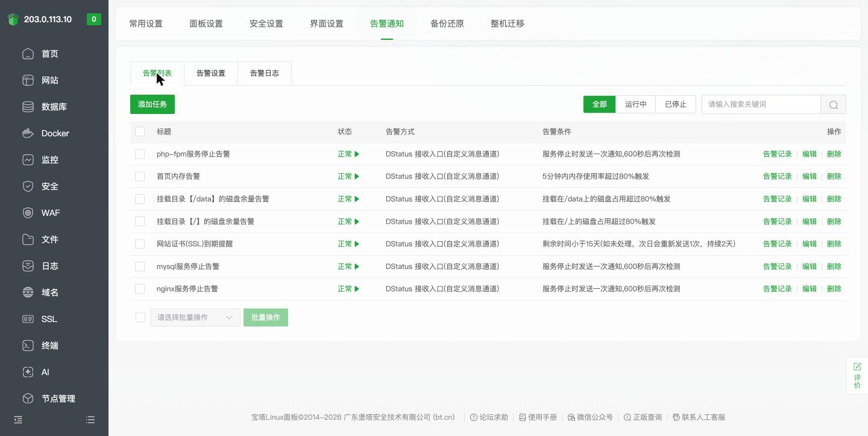Check the checkbox beside batch operation dropdown

click(140, 317)
